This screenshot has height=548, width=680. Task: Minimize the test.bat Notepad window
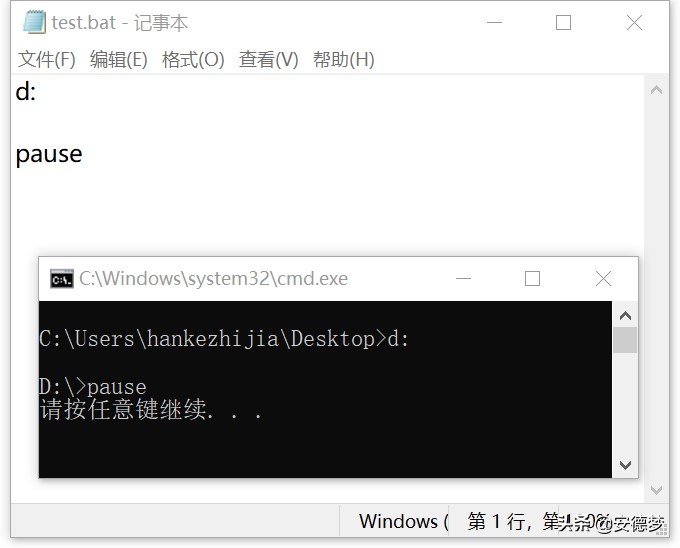[494, 22]
